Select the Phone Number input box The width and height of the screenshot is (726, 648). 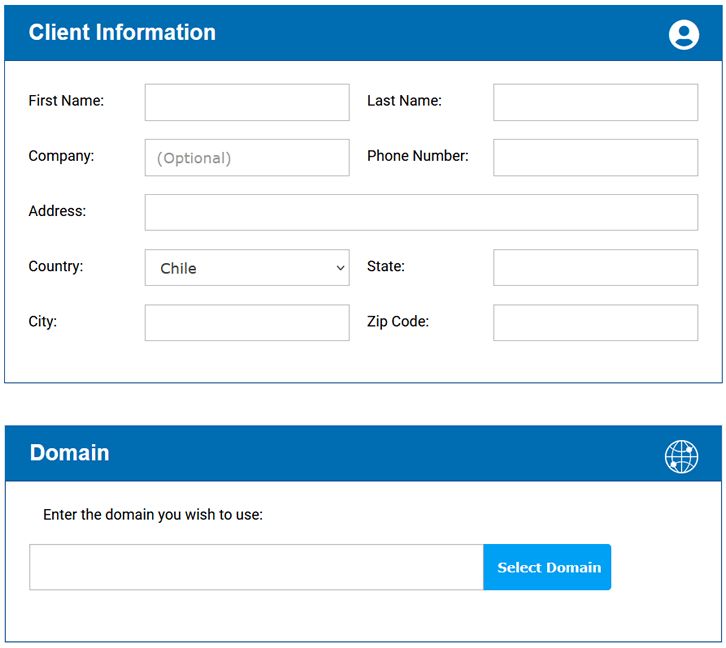click(x=595, y=157)
